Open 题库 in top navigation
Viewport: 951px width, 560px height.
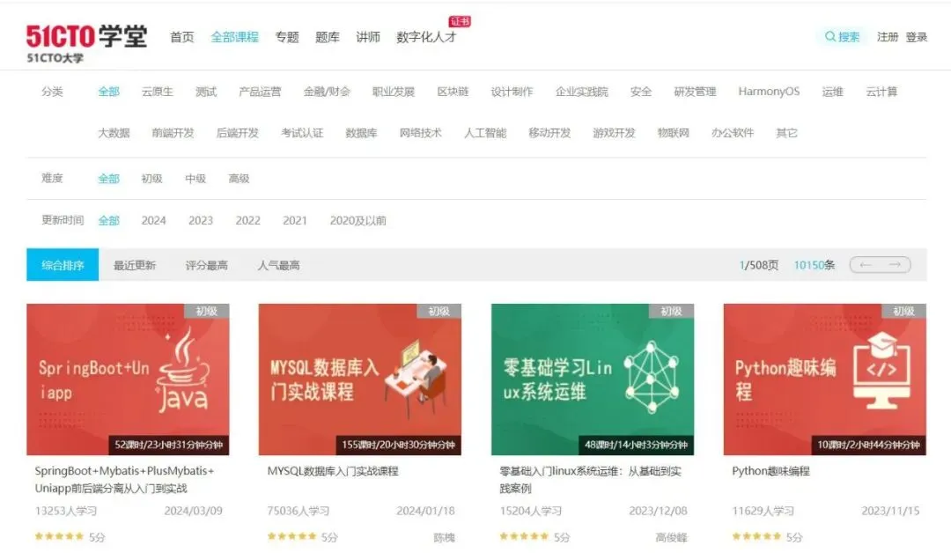[x=328, y=37]
